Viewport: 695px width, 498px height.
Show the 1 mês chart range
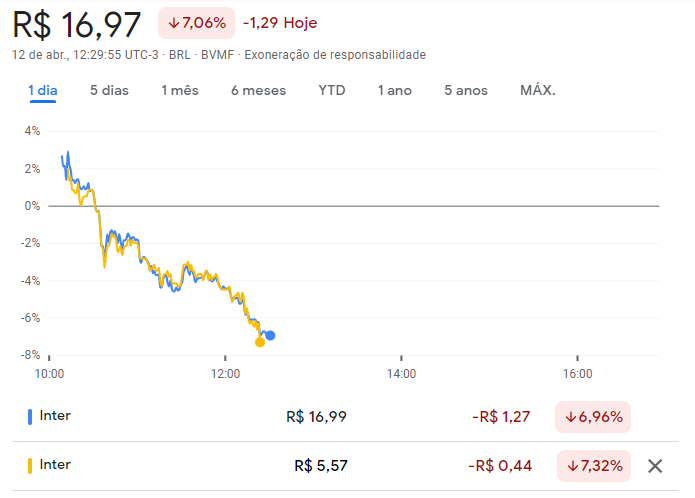click(x=180, y=90)
